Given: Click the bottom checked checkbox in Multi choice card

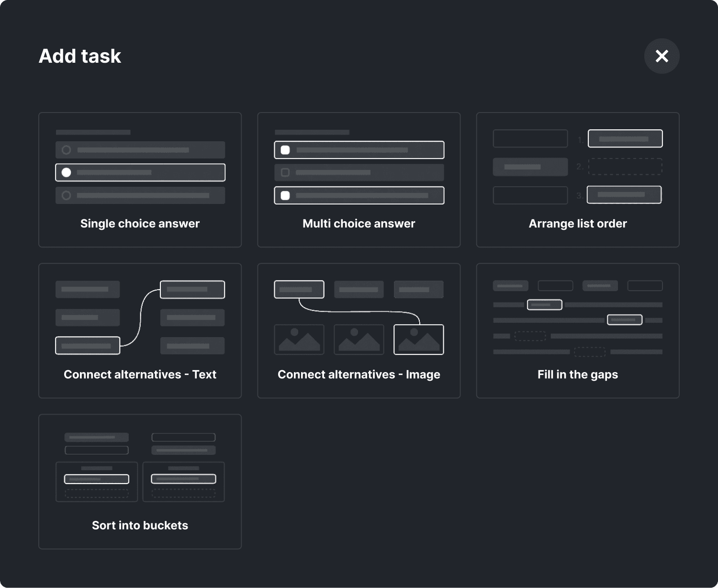Looking at the screenshot, I should coord(285,195).
